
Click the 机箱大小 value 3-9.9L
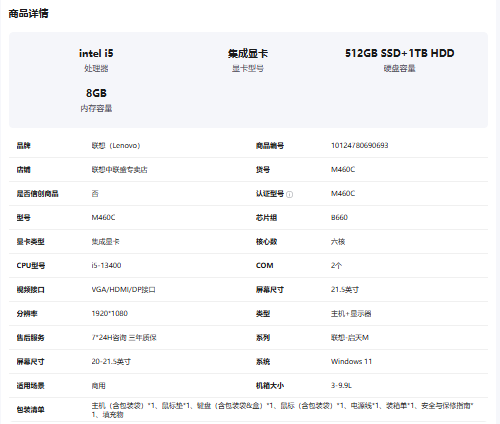(x=341, y=386)
